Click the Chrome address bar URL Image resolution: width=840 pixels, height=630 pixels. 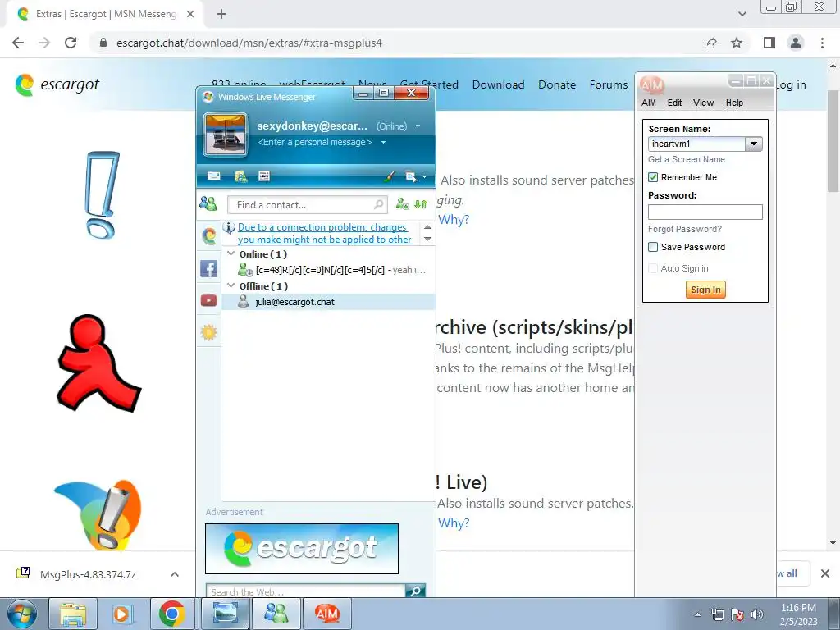pos(249,43)
